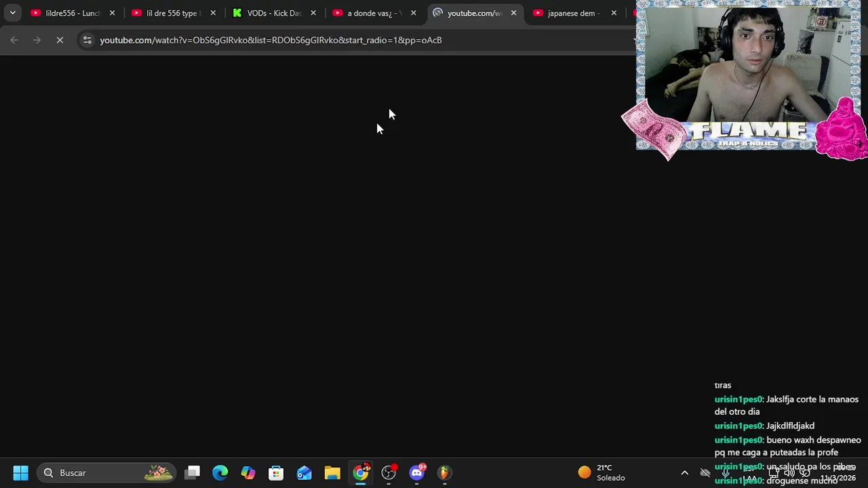Close the a donde vas tab

pyautogui.click(x=414, y=13)
